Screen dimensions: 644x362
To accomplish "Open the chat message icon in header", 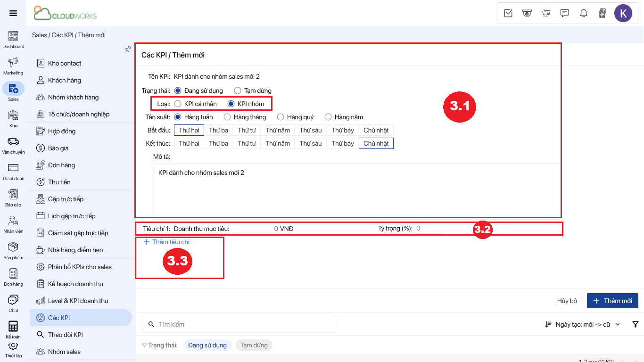I will point(565,13).
